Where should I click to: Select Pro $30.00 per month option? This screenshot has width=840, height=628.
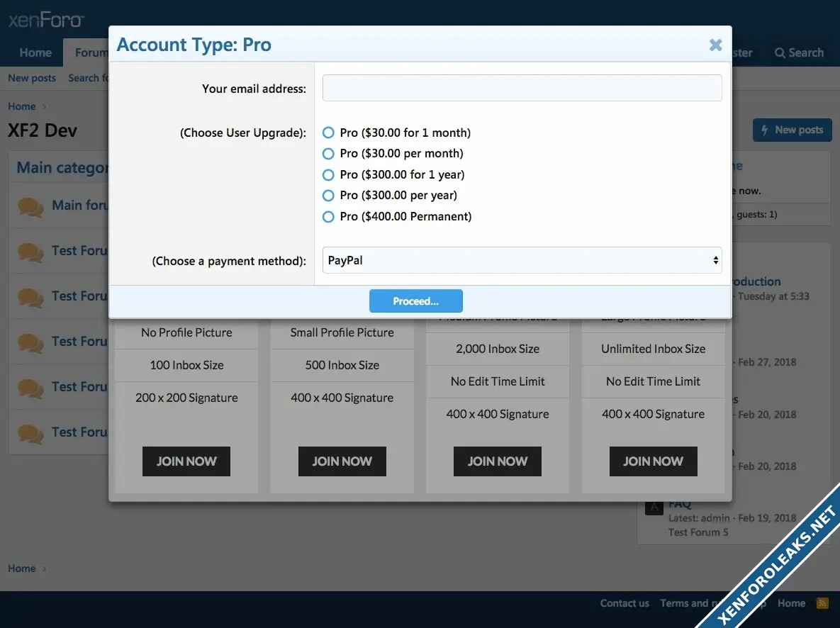328,154
